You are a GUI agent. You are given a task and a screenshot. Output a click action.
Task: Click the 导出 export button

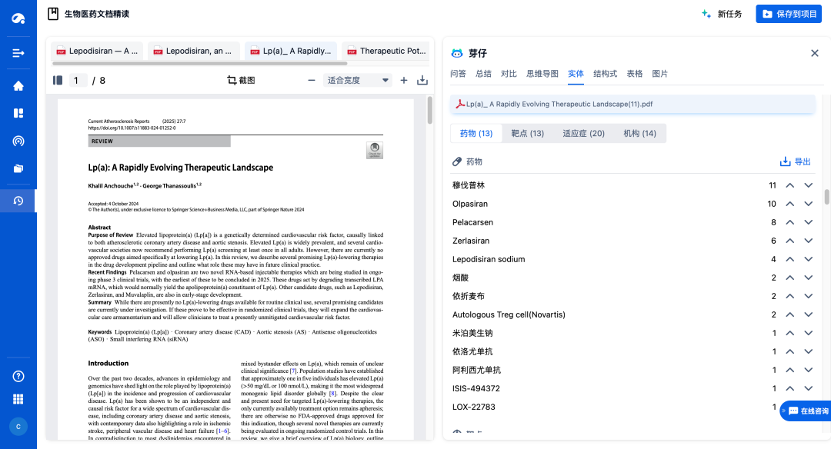coord(795,161)
